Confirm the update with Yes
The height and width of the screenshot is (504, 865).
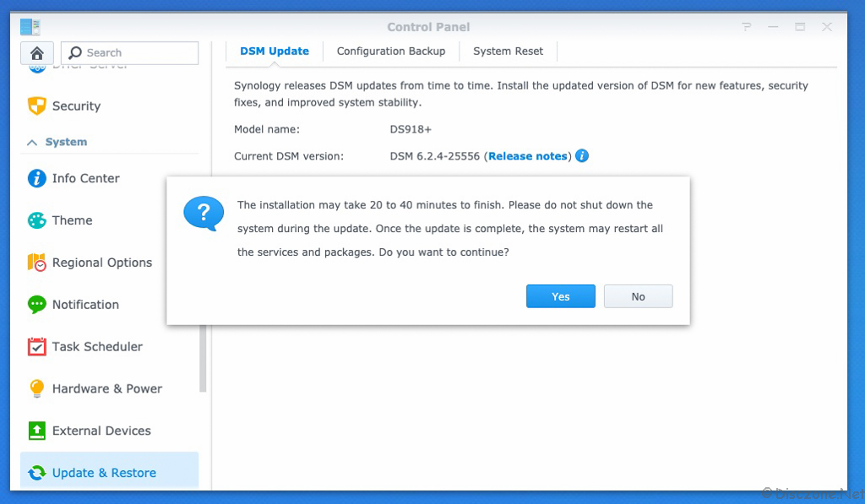(x=561, y=296)
